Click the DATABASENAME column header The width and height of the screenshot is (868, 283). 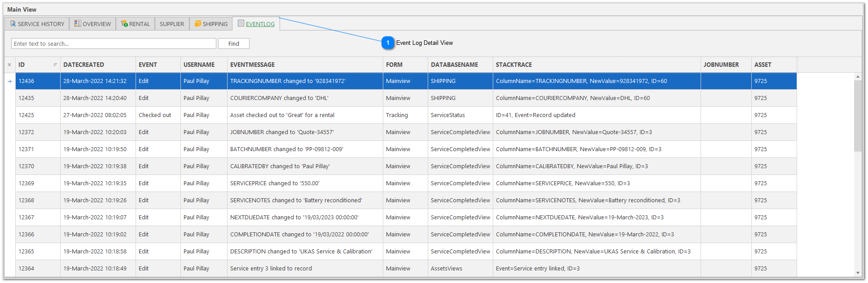click(460, 65)
